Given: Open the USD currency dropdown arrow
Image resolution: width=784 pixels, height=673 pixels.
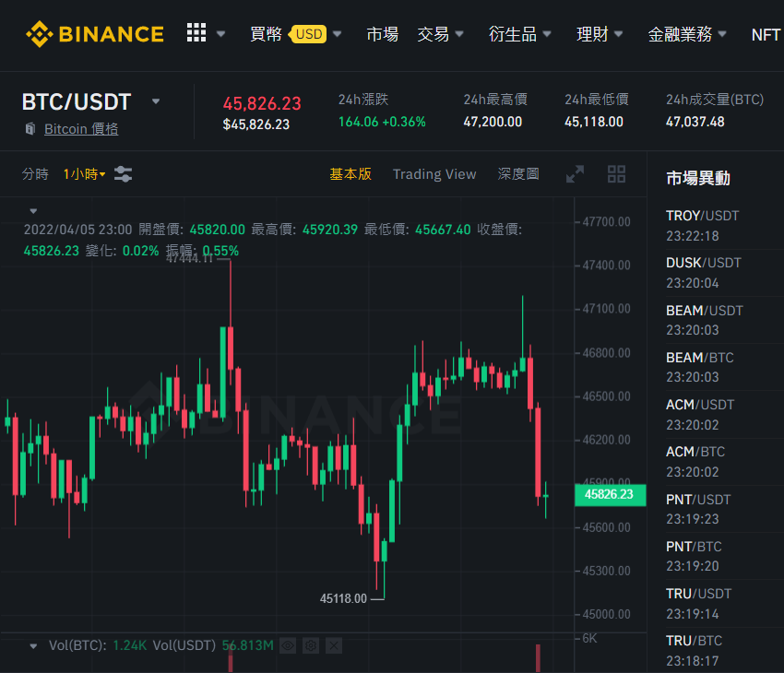Looking at the screenshot, I should click(337, 34).
